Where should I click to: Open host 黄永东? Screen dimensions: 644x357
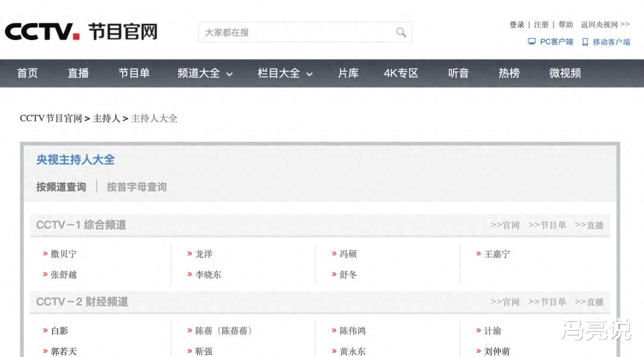pyautogui.click(x=352, y=351)
